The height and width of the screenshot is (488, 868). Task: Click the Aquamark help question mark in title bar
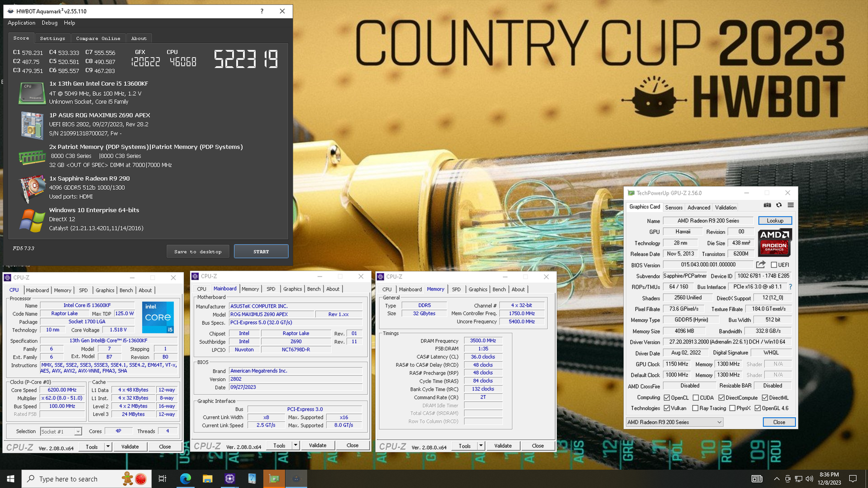tap(262, 11)
